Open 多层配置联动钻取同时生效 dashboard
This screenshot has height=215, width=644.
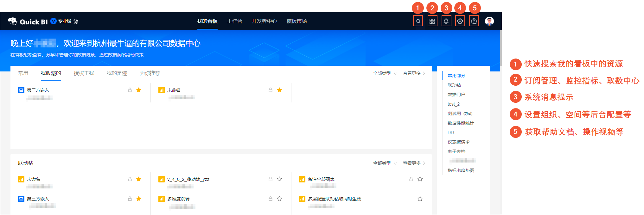[x=335, y=199]
